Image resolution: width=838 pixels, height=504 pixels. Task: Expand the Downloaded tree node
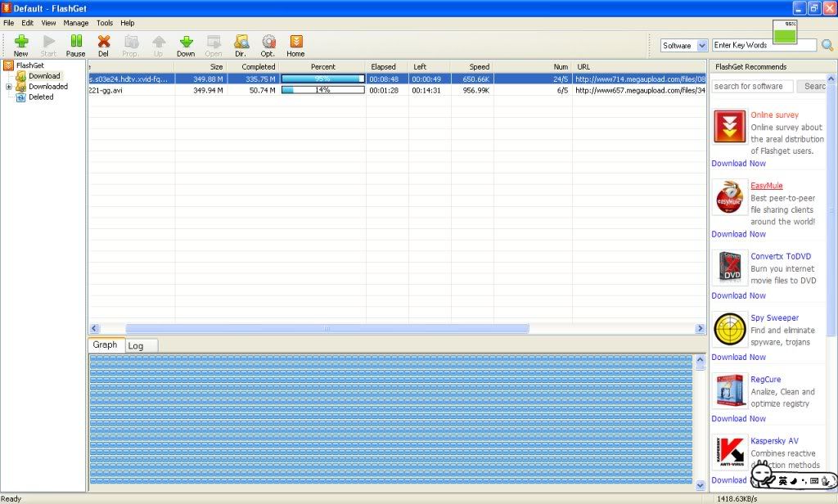pos(8,87)
